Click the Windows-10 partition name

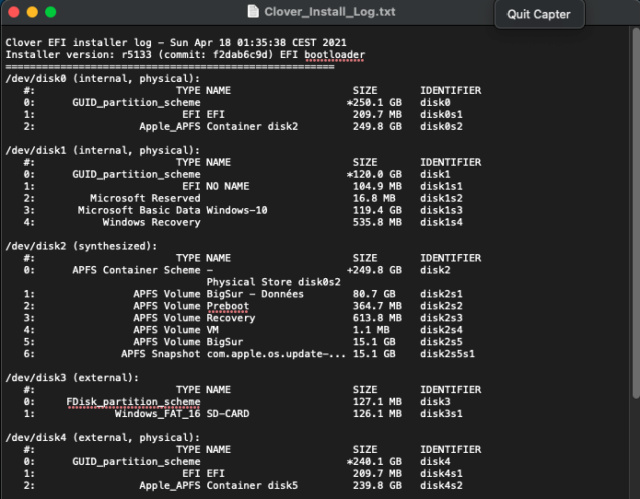[x=237, y=210]
